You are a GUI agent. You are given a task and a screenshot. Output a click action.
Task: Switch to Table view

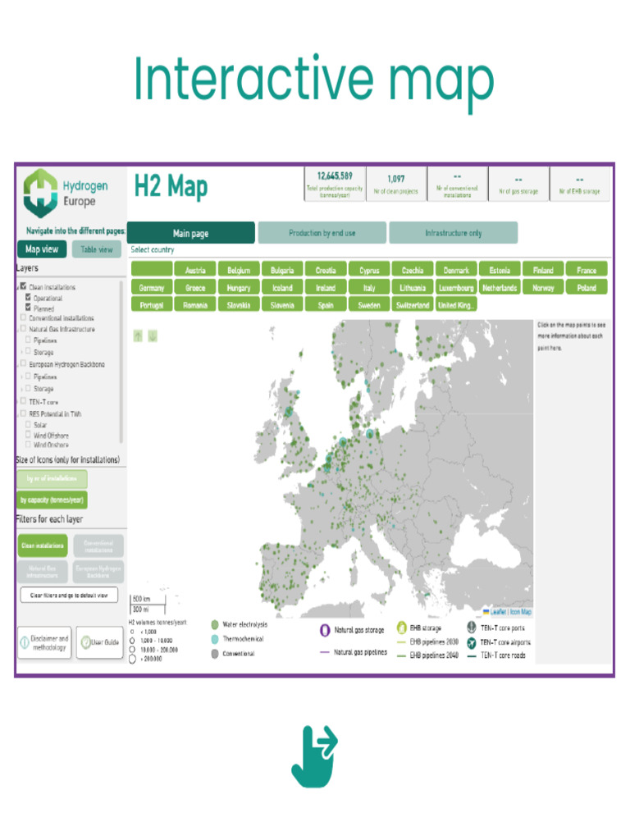97,249
